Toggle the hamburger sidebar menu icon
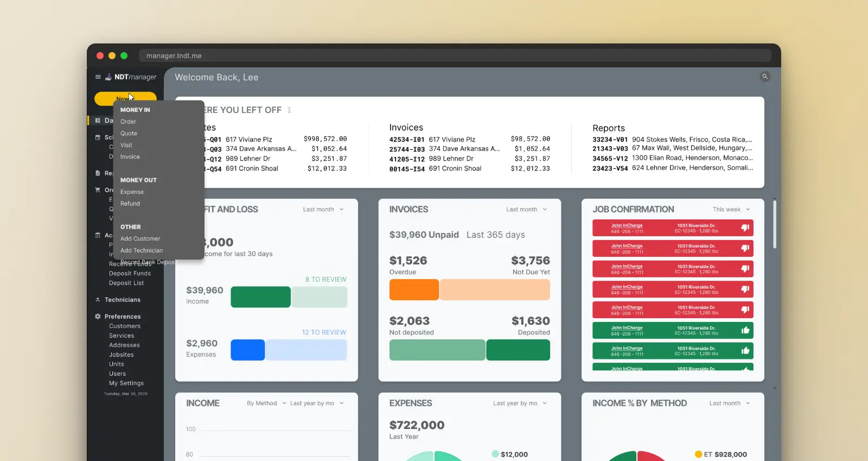Viewport: 868px width, 461px height. point(98,77)
